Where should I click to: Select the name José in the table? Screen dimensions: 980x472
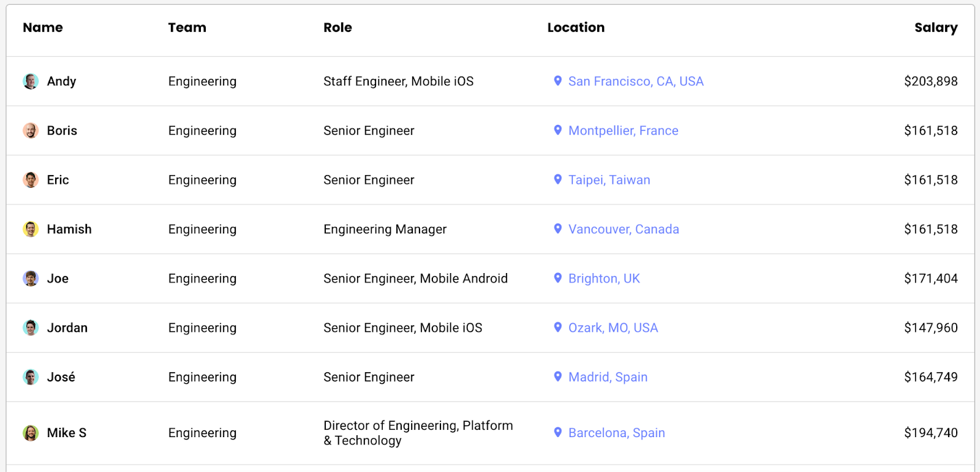61,377
